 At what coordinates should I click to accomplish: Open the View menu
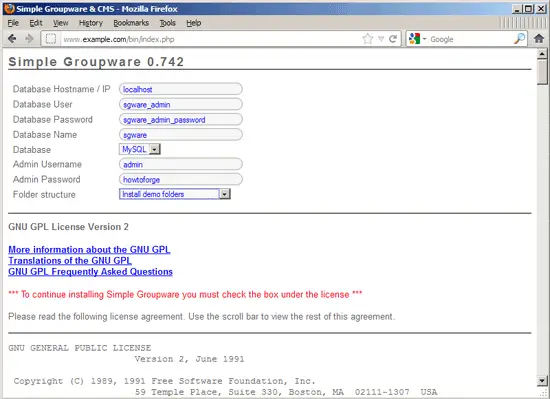[60, 23]
